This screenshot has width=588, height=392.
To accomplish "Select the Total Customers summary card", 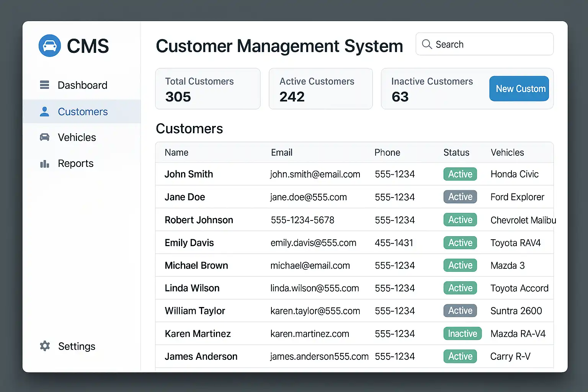I will 207,89.
